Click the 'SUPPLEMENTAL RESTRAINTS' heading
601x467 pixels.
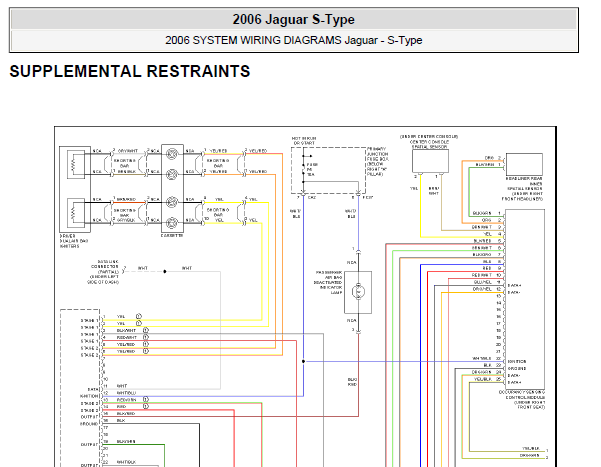[x=130, y=72]
